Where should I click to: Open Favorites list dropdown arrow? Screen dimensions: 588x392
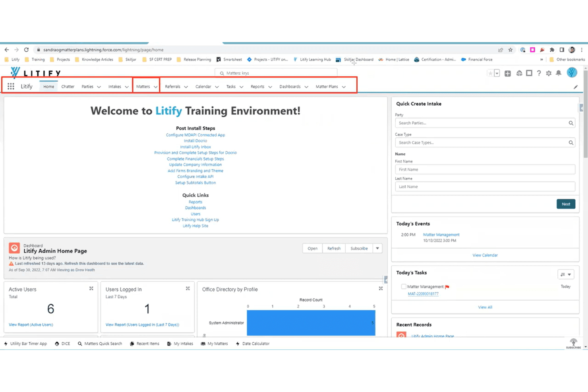[x=497, y=73]
